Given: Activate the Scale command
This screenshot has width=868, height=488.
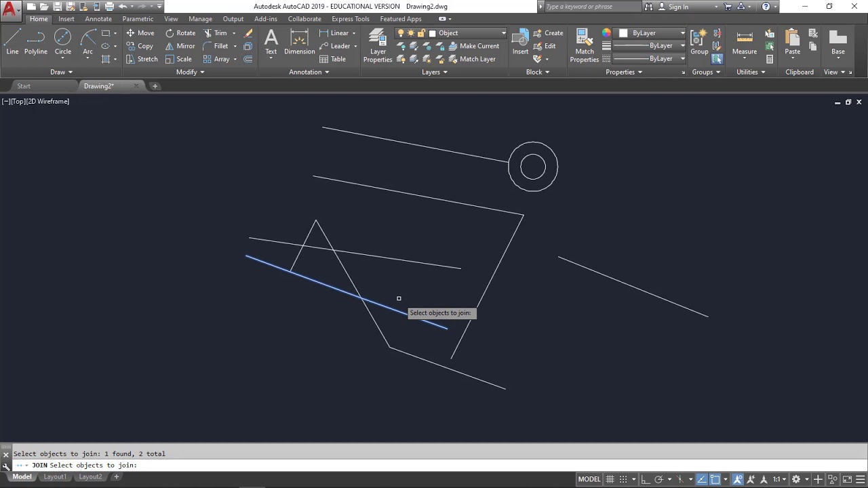Looking at the screenshot, I should [x=178, y=59].
